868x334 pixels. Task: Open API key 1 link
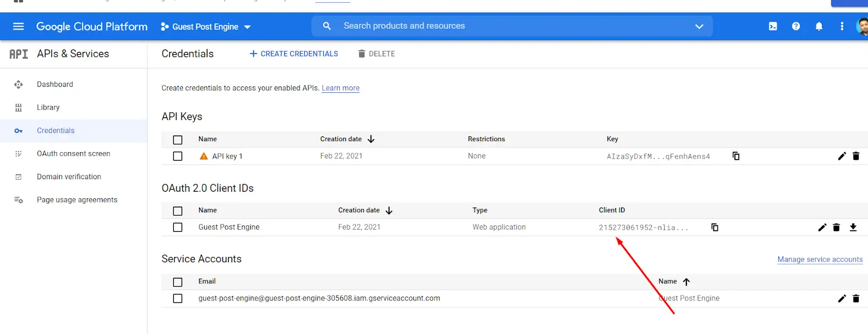[227, 156]
